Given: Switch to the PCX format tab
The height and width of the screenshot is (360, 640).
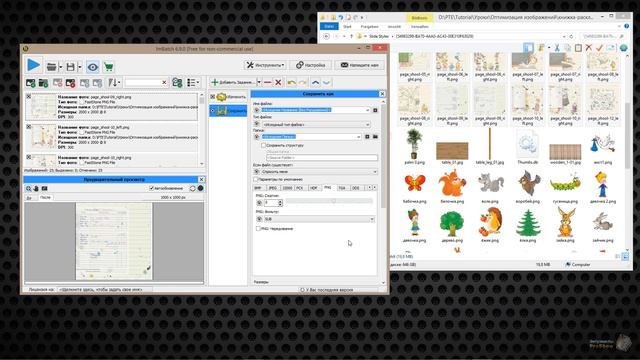Looking at the screenshot, I should click(300, 188).
